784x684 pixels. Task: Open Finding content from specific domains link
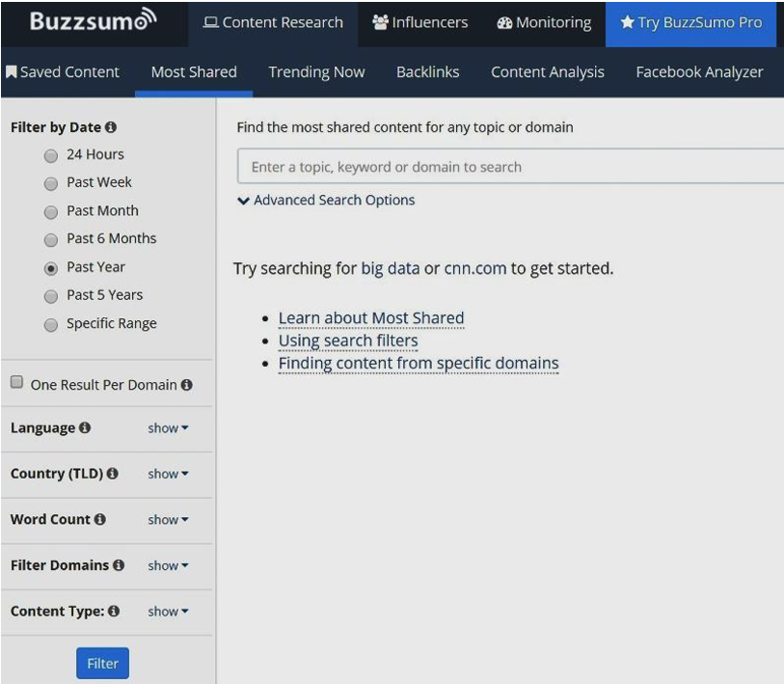pos(419,364)
